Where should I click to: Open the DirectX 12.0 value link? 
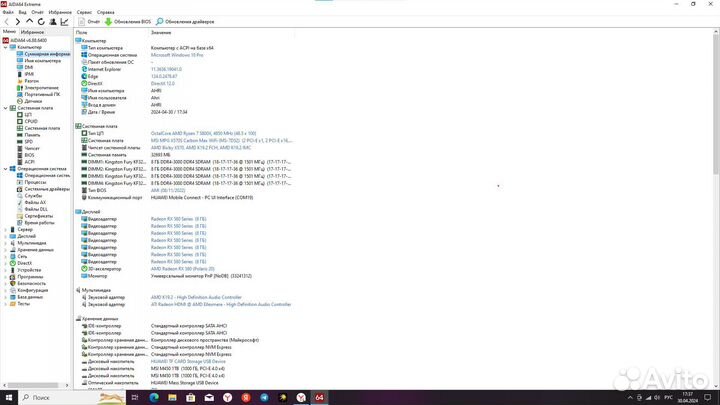point(163,84)
